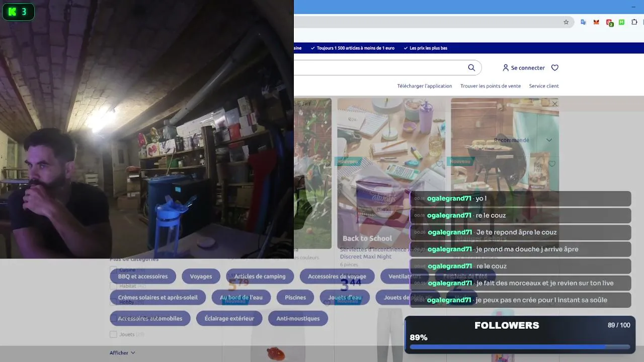
Task: Click Toujours 1 500 articles à moins de 1 euro
Action: click(x=355, y=48)
